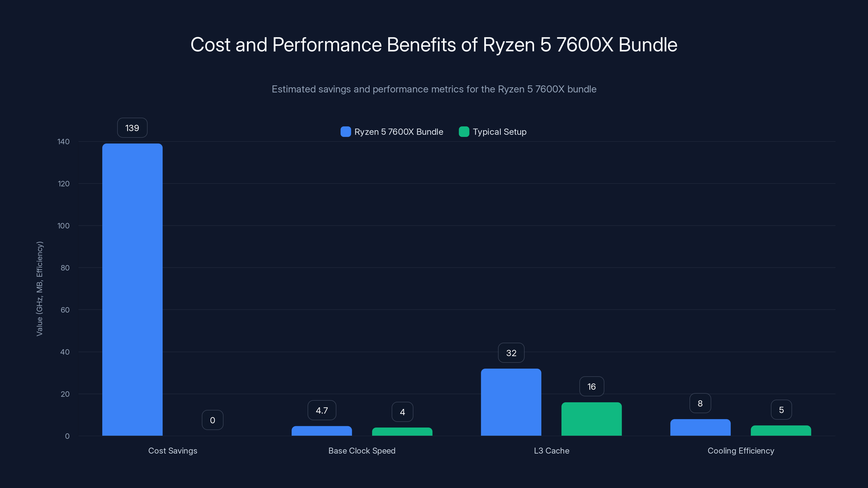Select the Cooling Efficiency axis label
The width and height of the screenshot is (868, 488).
click(x=741, y=451)
